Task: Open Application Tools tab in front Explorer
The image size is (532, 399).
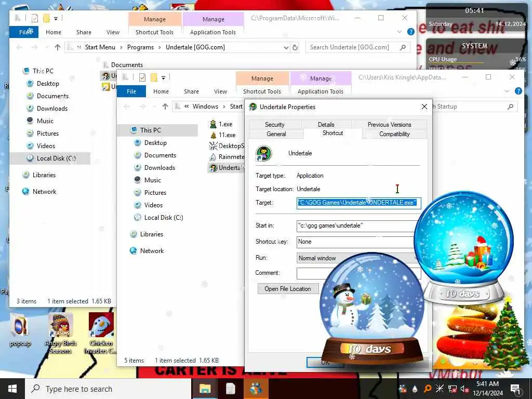Action: point(320,91)
